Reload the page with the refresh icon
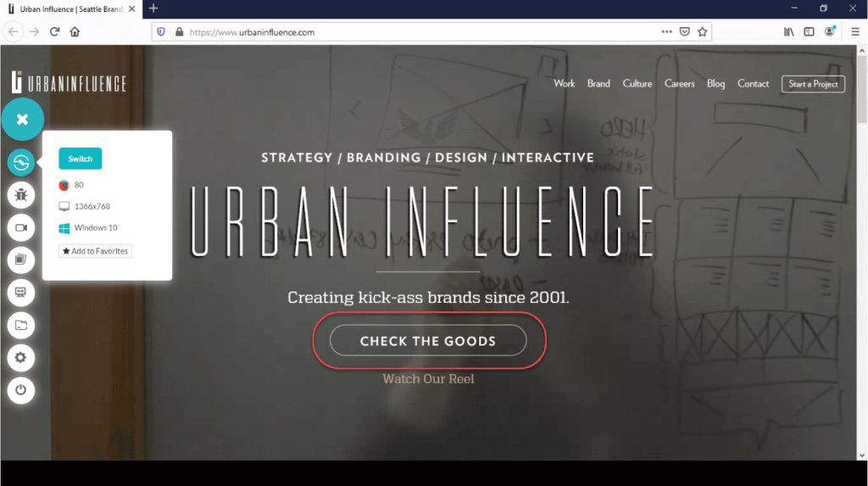This screenshot has width=868, height=486. pyautogui.click(x=54, y=32)
